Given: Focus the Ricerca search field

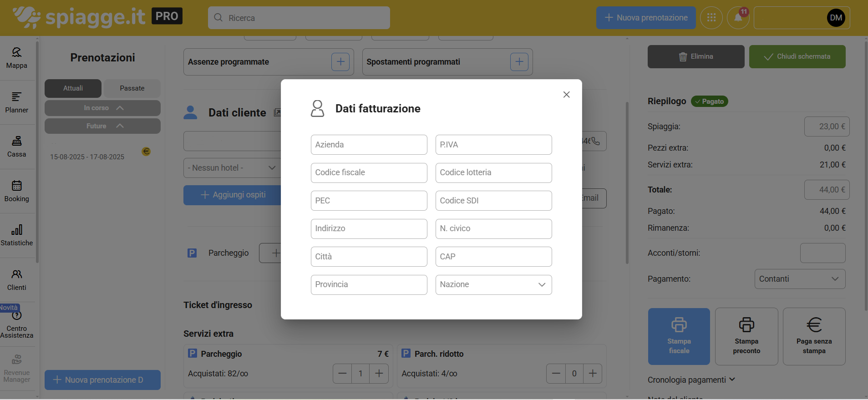Looking at the screenshot, I should [x=299, y=18].
